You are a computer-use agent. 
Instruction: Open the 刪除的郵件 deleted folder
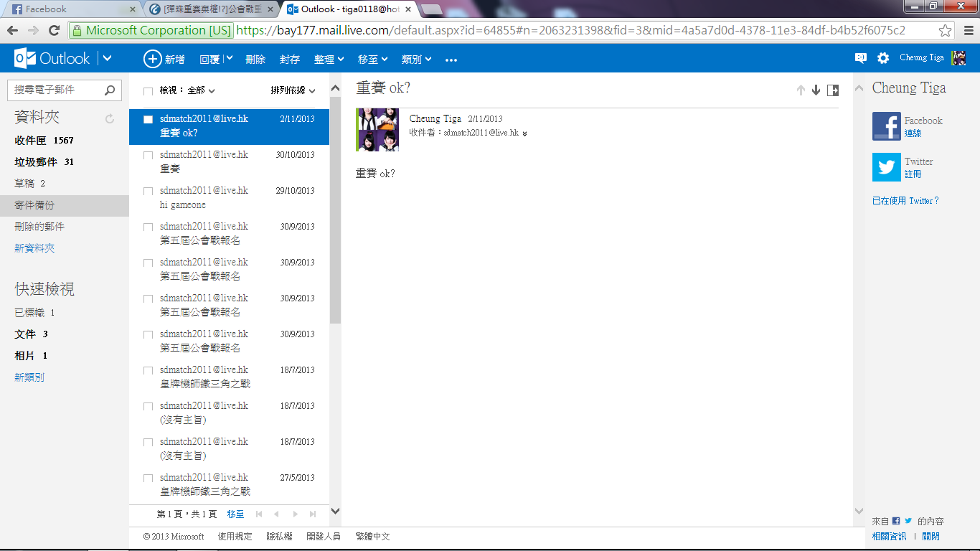pos(39,227)
